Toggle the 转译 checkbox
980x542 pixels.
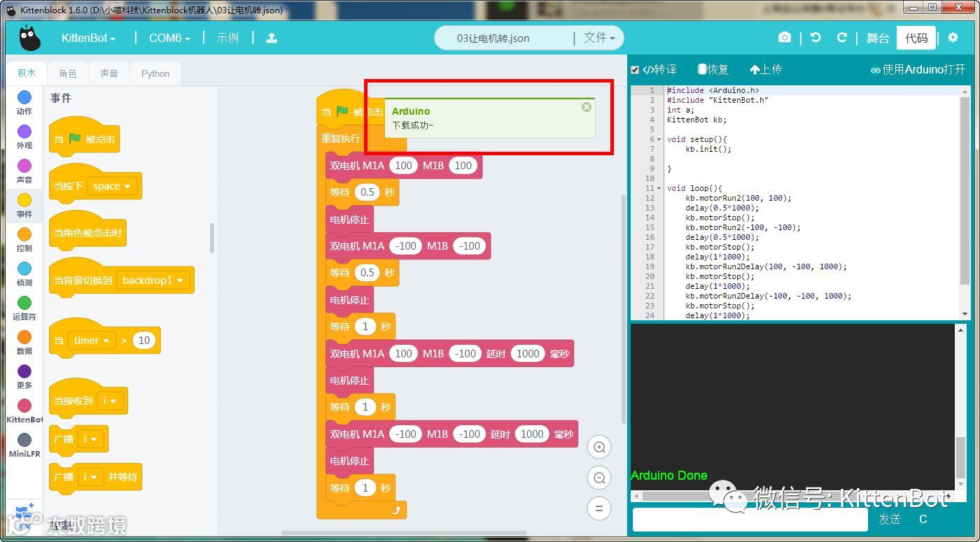[x=635, y=70]
